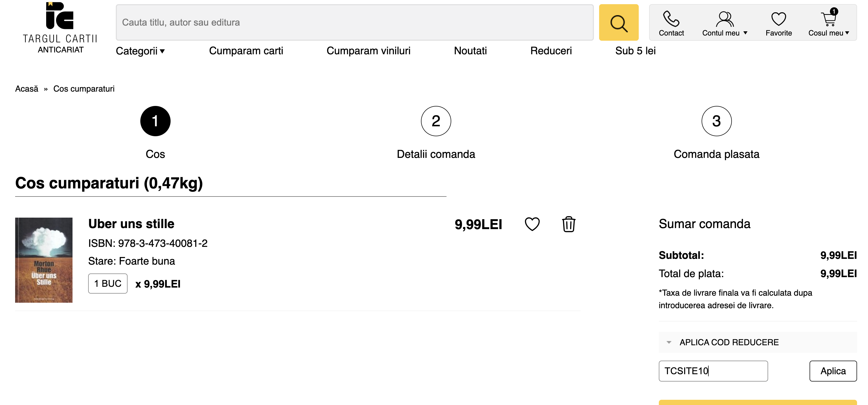Open Contact via phone icon
The height and width of the screenshot is (405, 868).
tap(671, 19)
